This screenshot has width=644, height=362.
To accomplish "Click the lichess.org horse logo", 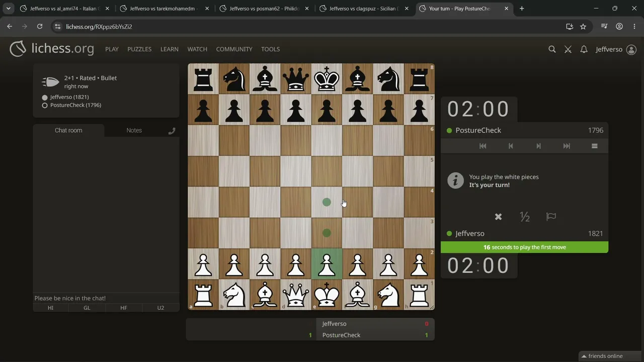I will coord(18,49).
